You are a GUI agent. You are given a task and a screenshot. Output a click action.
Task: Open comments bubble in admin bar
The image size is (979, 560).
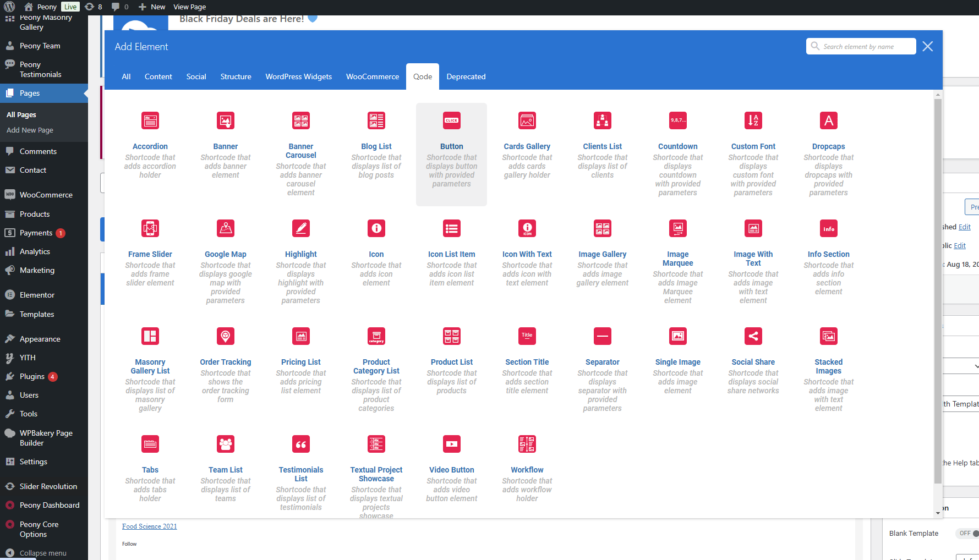(x=119, y=7)
